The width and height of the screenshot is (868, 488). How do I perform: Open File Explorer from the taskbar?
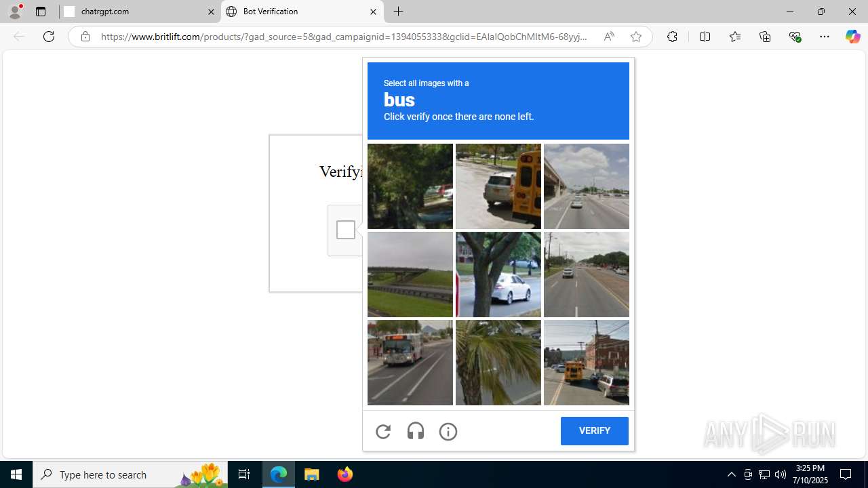point(312,474)
